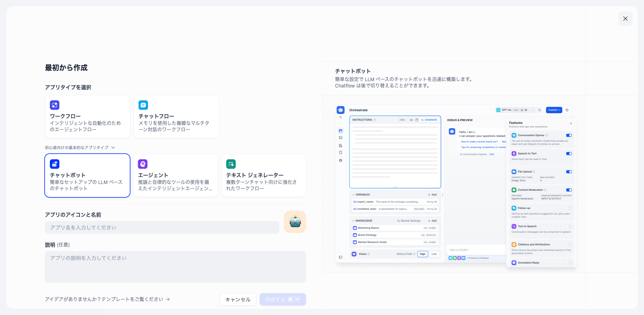Click the チャットボット title above the preview
The image size is (644, 315).
pos(353,71)
